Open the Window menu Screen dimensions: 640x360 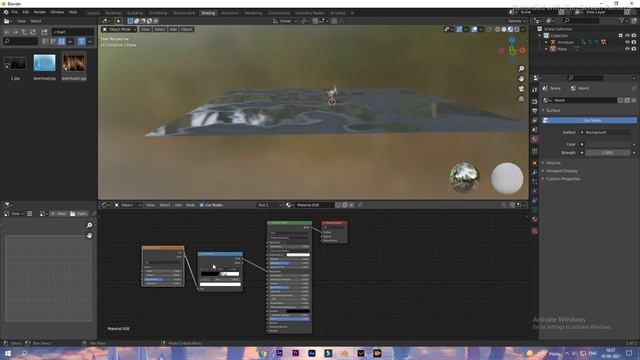[57, 12]
